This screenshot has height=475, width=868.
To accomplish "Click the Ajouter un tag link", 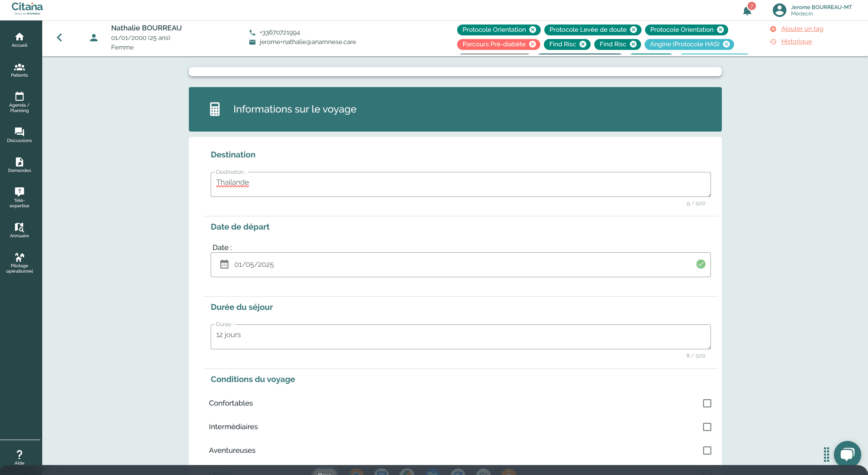I will click(802, 29).
